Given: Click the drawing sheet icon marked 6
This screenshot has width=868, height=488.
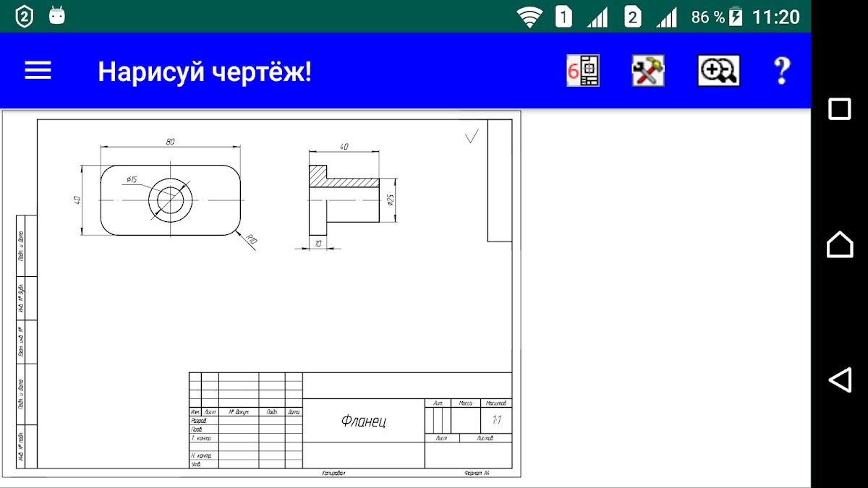Looking at the screenshot, I should (583, 71).
